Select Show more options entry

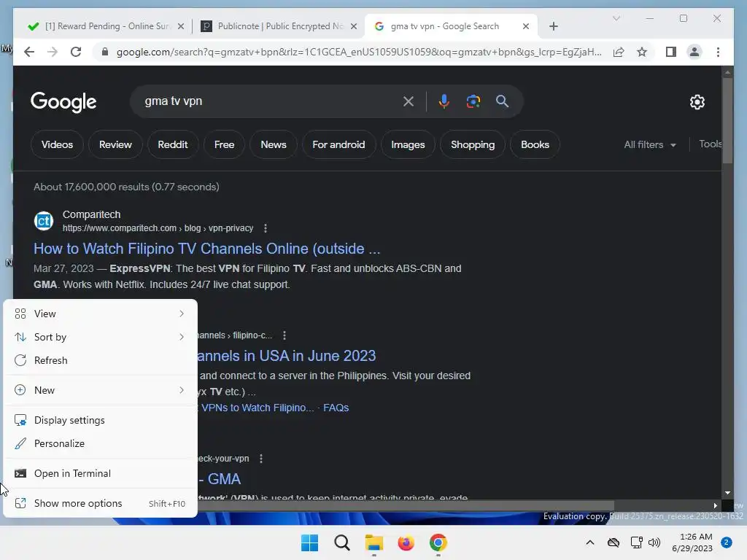coord(100,504)
